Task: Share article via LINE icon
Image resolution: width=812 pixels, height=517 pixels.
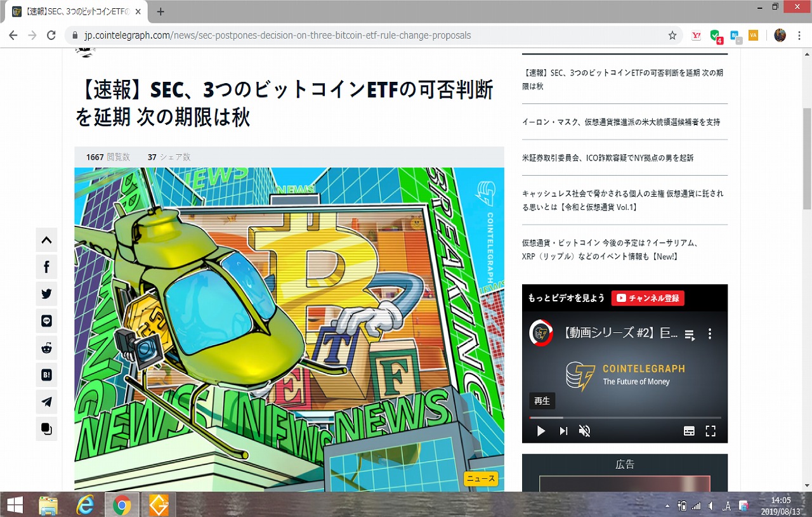Action: click(x=46, y=321)
